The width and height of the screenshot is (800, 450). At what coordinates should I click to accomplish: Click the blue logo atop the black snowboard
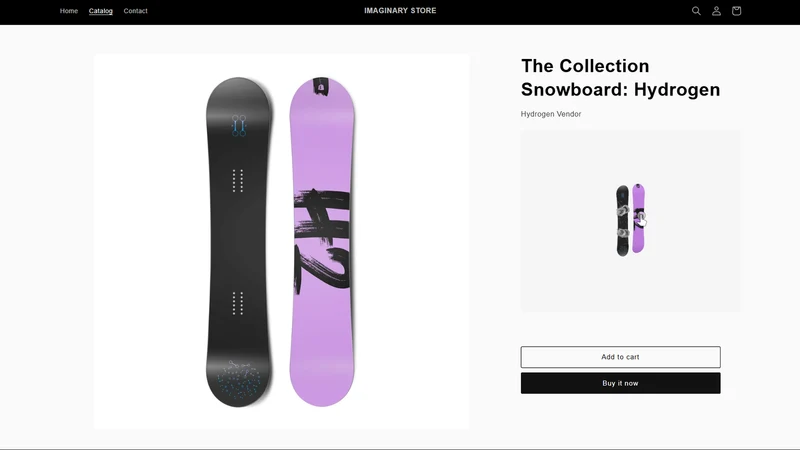(239, 126)
